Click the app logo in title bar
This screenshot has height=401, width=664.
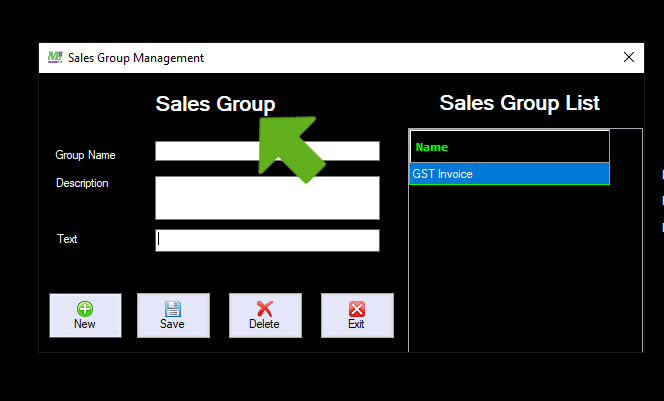tap(55, 57)
